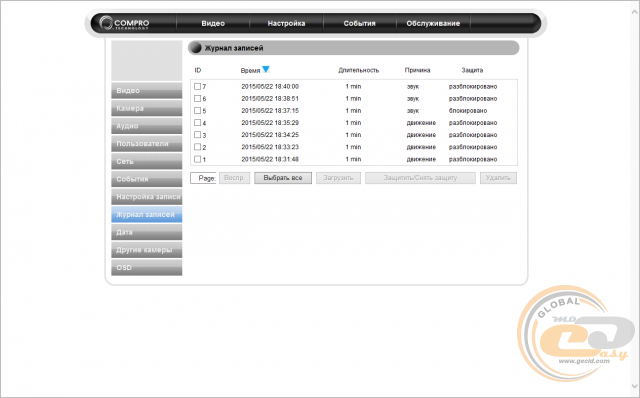Click the Причина column header
640x398 pixels.
417,70
